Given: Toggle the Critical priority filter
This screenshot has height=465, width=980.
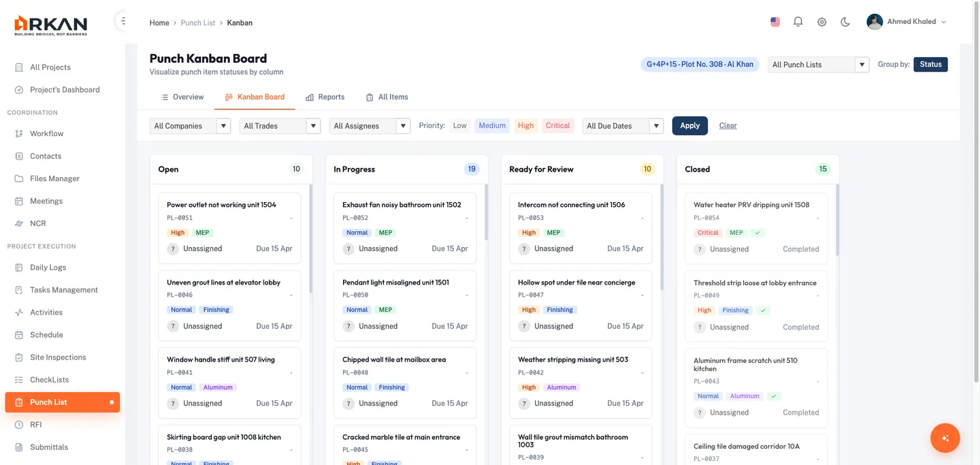Looking at the screenshot, I should tap(557, 125).
